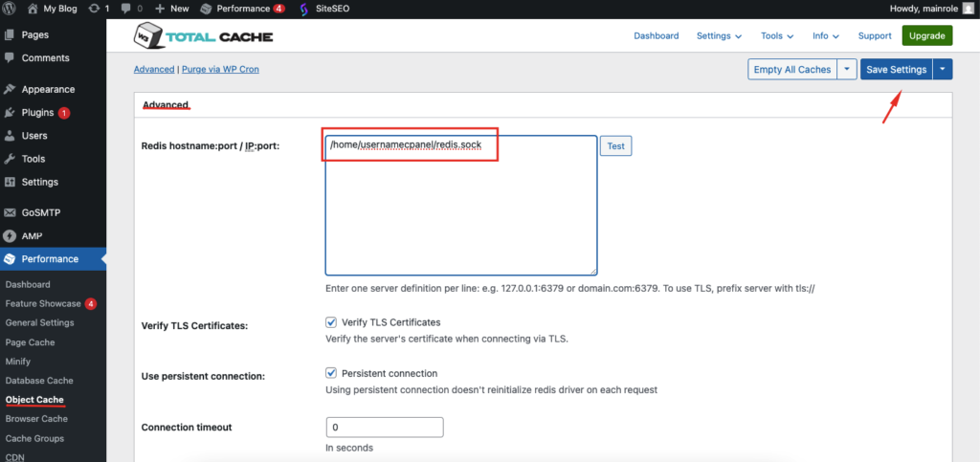980x462 pixels.
Task: Open the WordPress logo menu
Action: (11, 9)
